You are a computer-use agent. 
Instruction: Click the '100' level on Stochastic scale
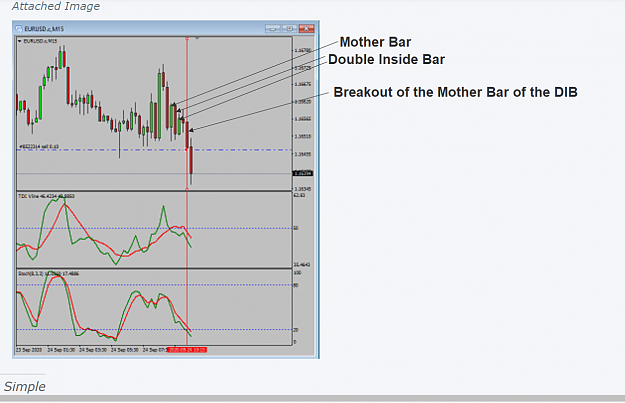[297, 273]
